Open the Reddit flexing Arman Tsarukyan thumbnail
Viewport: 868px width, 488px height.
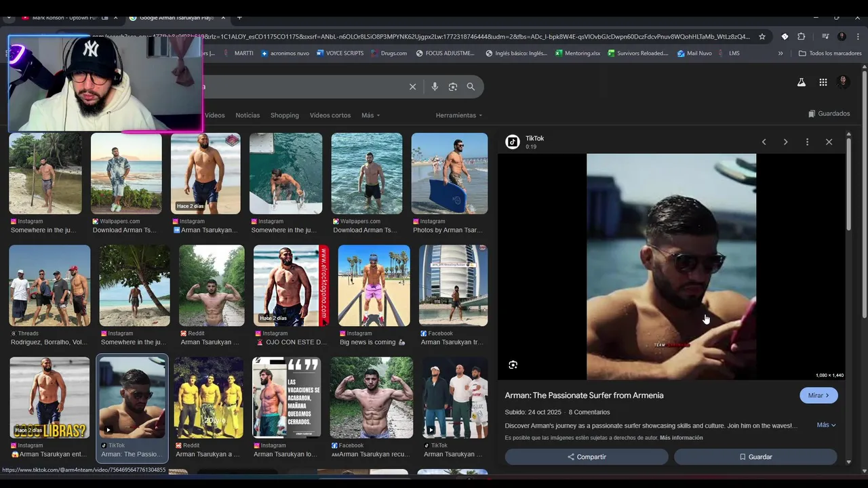pos(212,285)
